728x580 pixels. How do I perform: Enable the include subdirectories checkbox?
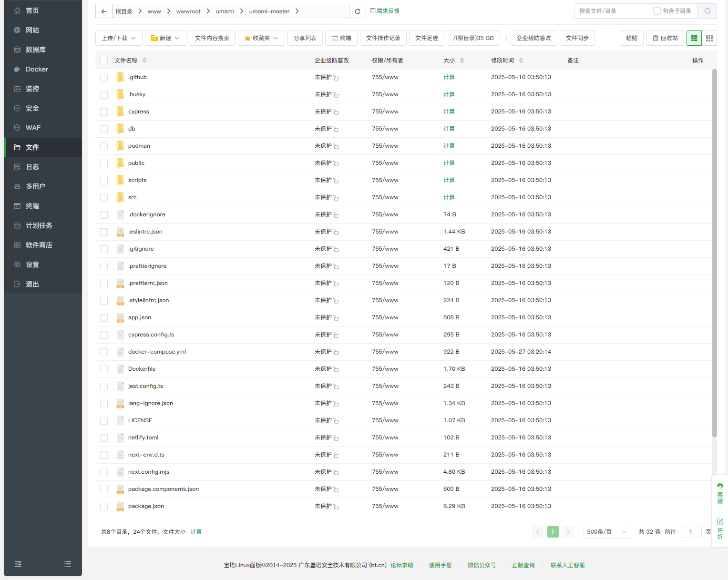(x=657, y=11)
